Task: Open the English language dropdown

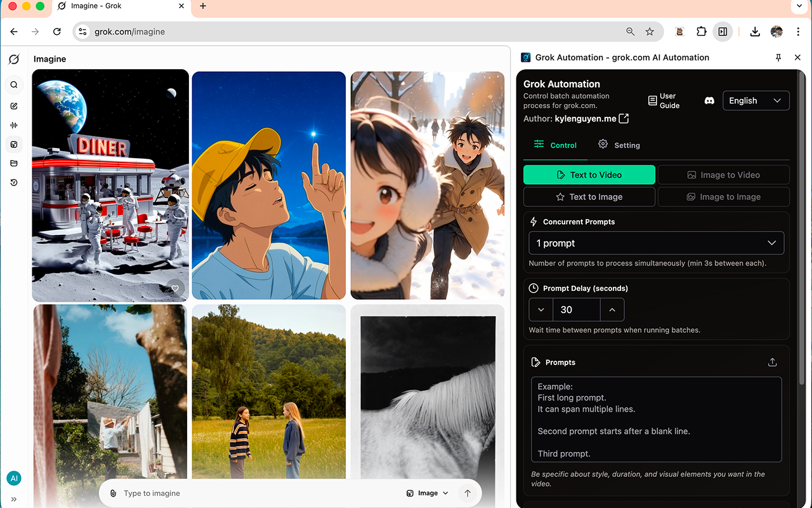Action: [756, 101]
